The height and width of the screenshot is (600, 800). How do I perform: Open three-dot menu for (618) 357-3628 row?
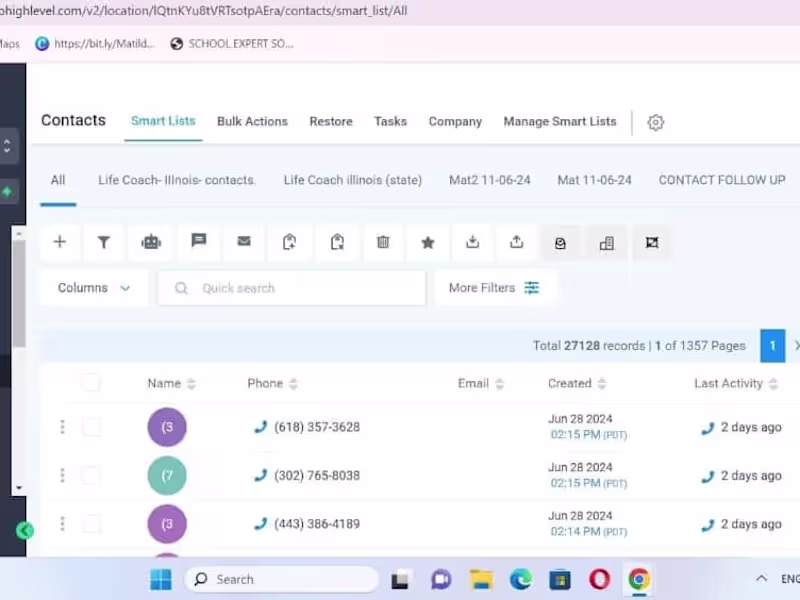62,427
